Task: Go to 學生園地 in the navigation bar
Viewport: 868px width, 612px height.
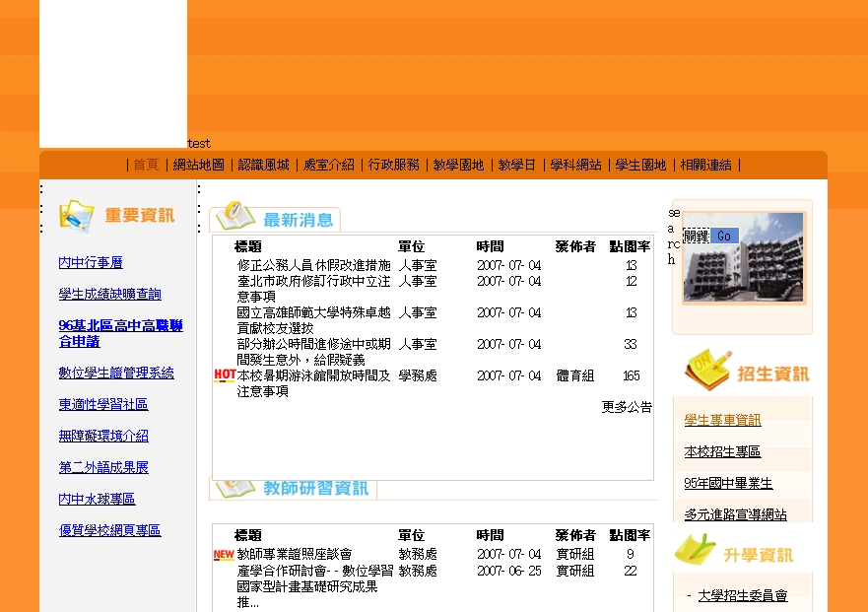Action: click(641, 165)
